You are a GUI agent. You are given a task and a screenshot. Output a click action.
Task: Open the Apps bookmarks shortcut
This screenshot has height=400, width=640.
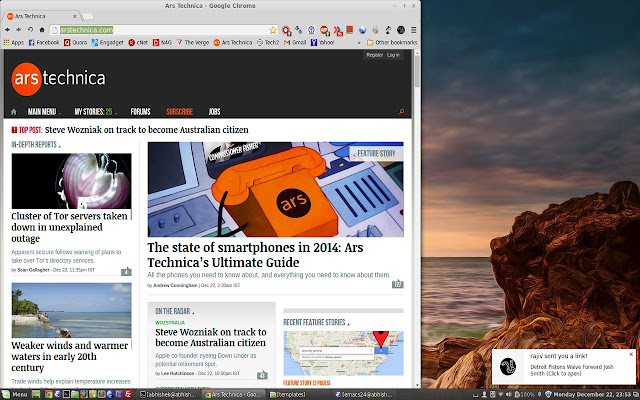point(13,42)
